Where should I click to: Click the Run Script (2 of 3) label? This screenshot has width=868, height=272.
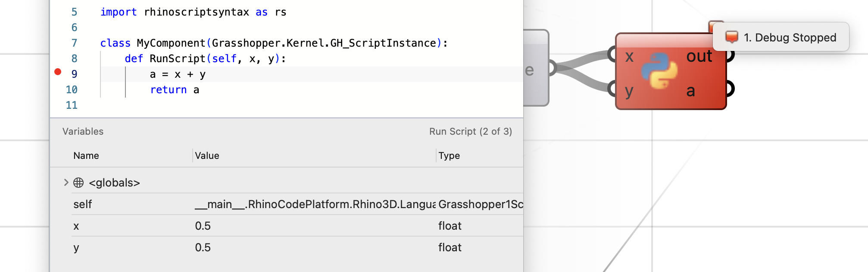(471, 131)
